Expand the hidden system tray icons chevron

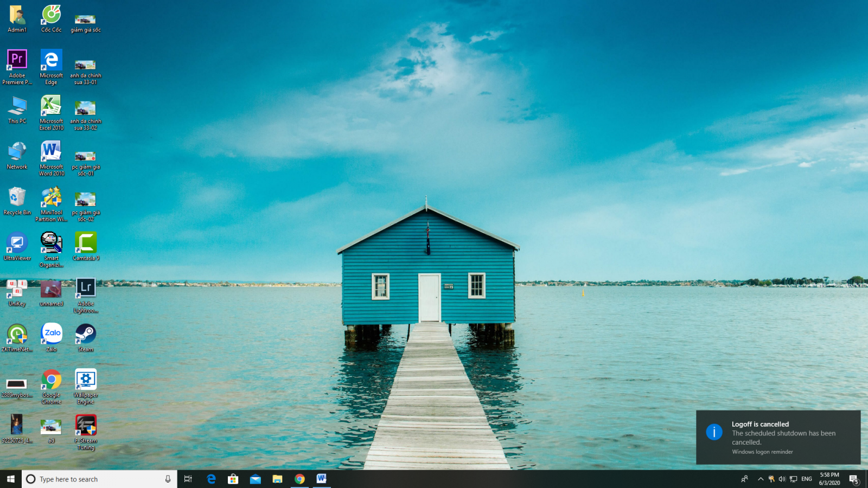[x=761, y=479]
